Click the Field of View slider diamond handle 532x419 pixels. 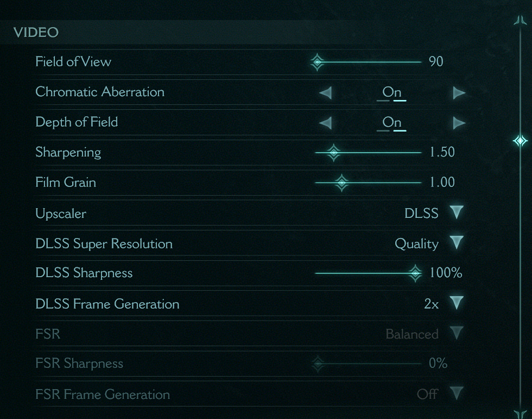[318, 62]
